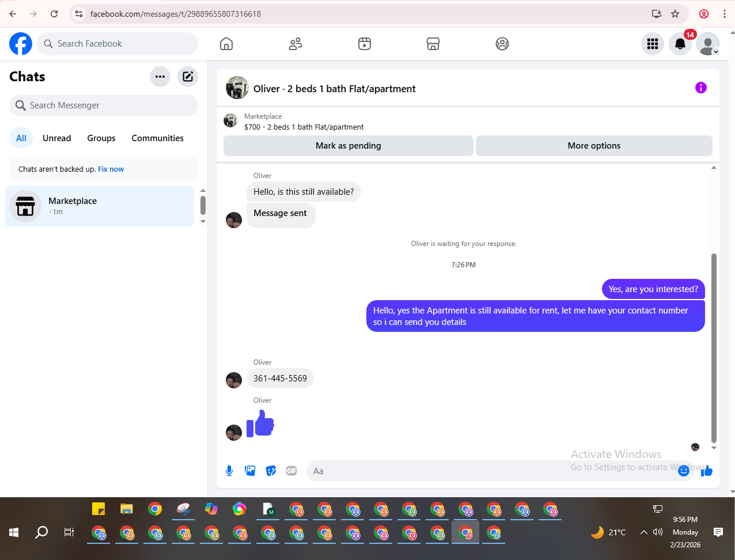Open the Chrome three-dot menu

click(725, 14)
